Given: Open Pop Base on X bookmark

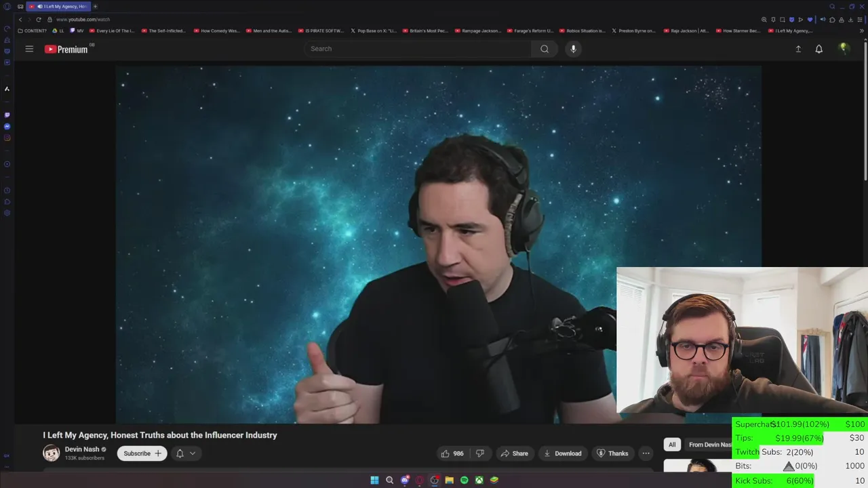Looking at the screenshot, I should pos(373,30).
